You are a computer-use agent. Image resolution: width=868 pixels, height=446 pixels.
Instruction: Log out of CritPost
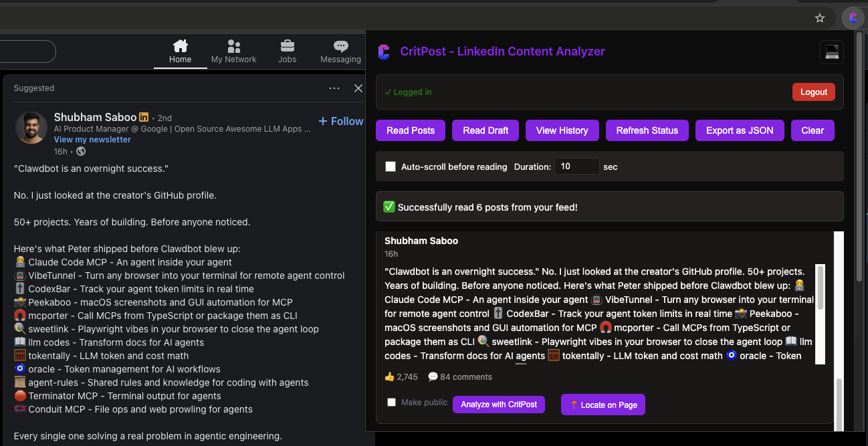[813, 92]
